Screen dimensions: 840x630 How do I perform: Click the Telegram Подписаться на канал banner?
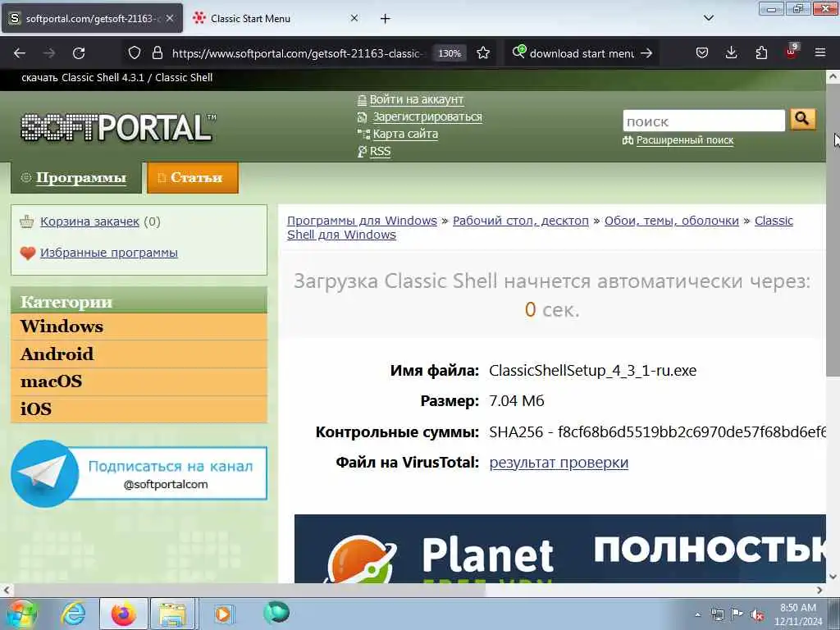point(139,473)
